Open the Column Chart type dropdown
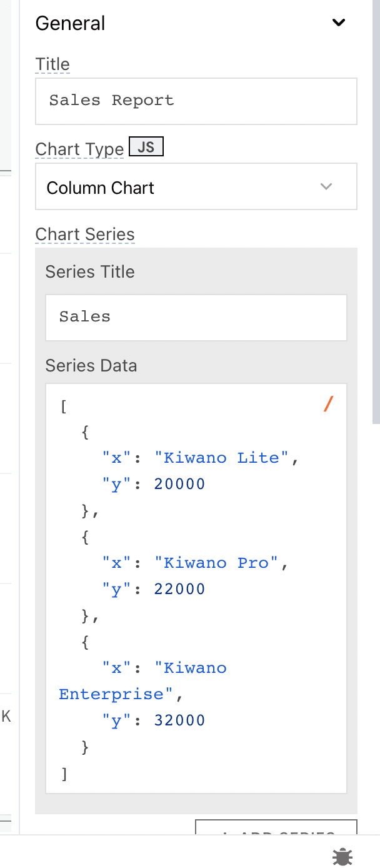 click(187, 187)
